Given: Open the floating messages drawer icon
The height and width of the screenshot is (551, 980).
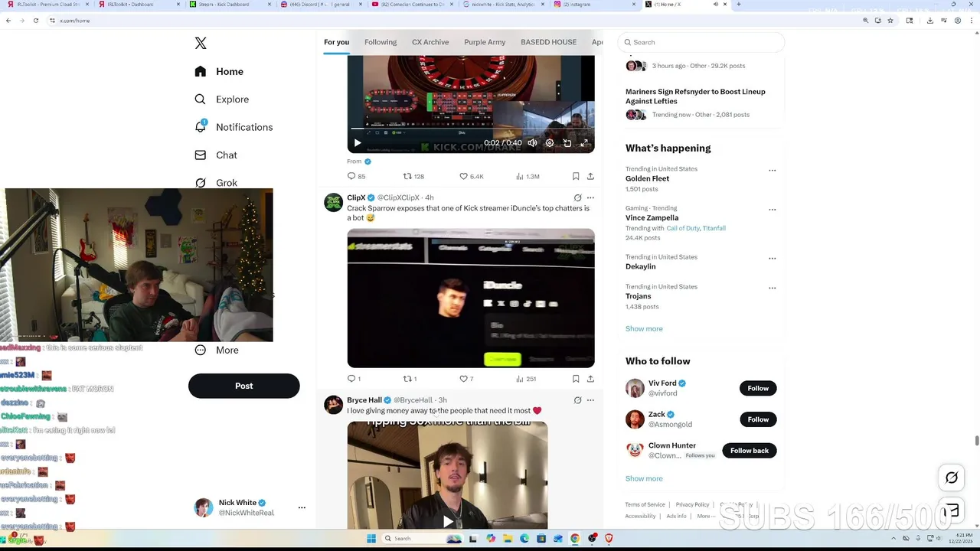Looking at the screenshot, I should [952, 510].
